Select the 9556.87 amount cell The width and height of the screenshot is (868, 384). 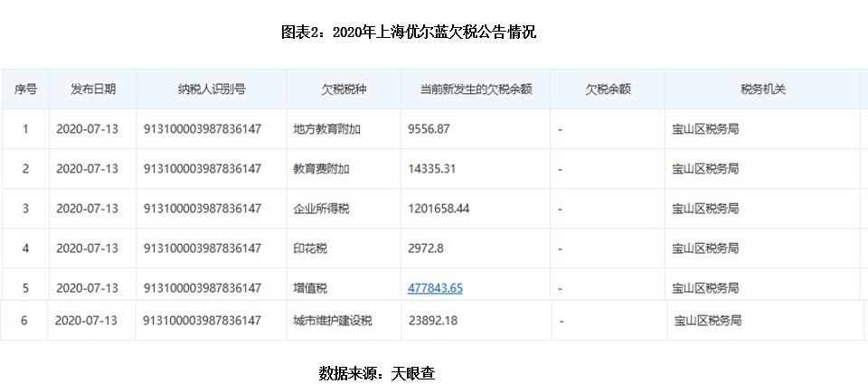(x=429, y=129)
